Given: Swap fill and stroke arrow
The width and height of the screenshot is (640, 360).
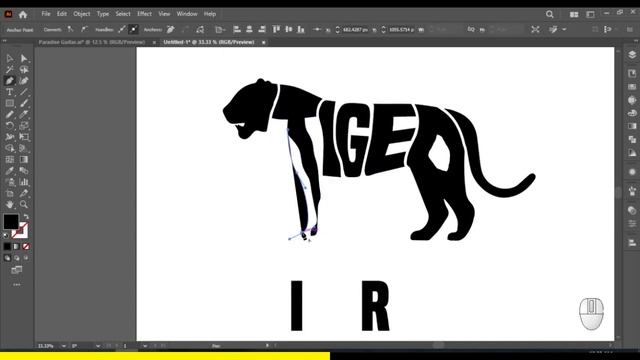Looking at the screenshot, I should pyautogui.click(x=26, y=216).
